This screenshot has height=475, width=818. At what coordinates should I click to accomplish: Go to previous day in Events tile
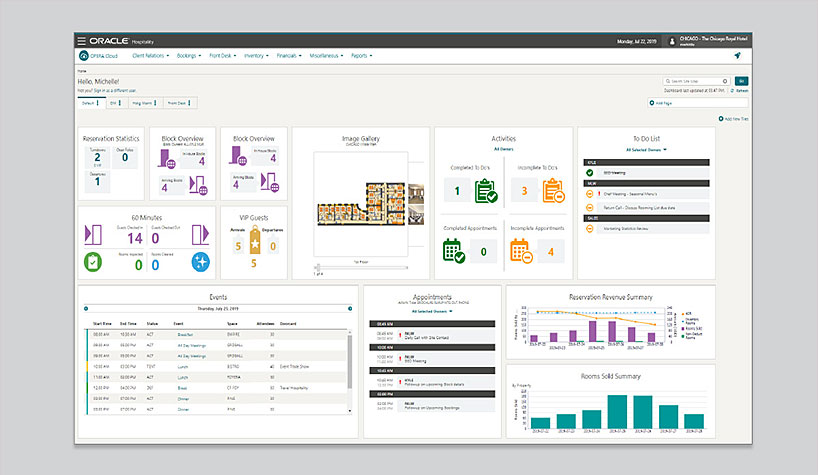click(86, 309)
